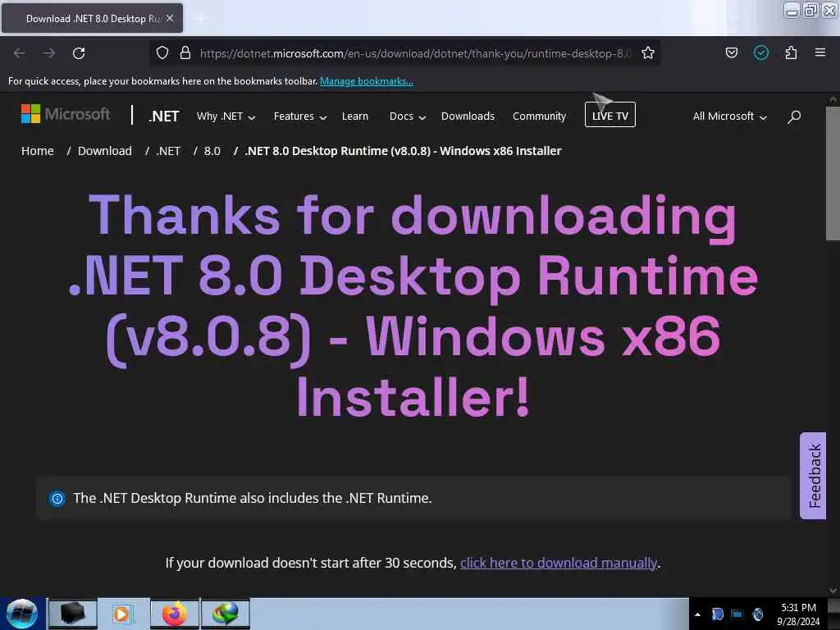This screenshot has width=840, height=630.
Task: Click the browser Forward arrow
Action: [48, 53]
